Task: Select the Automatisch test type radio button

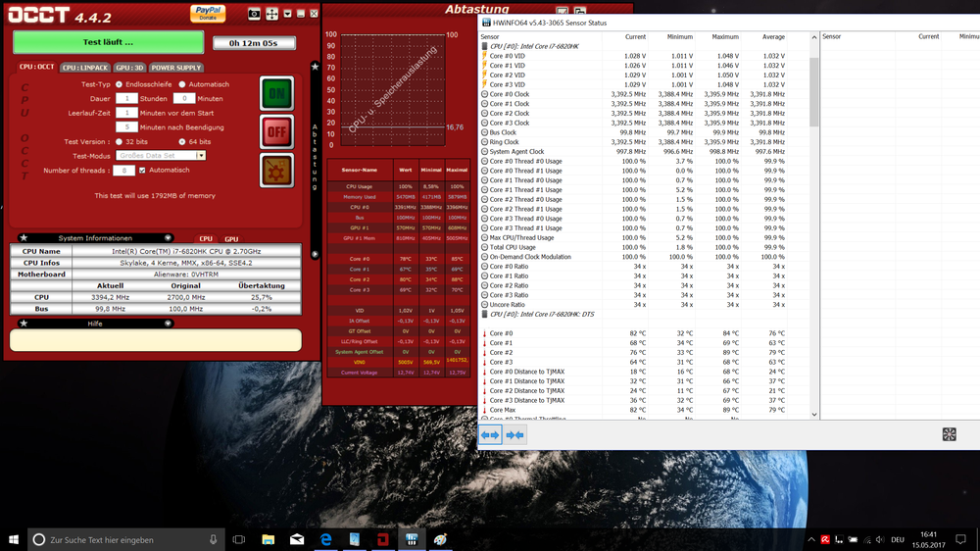Action: click(181, 84)
